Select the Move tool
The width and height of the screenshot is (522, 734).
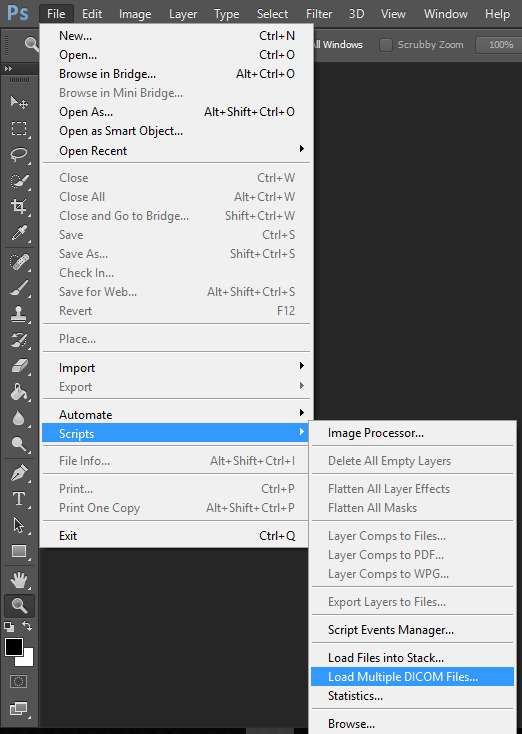click(19, 102)
